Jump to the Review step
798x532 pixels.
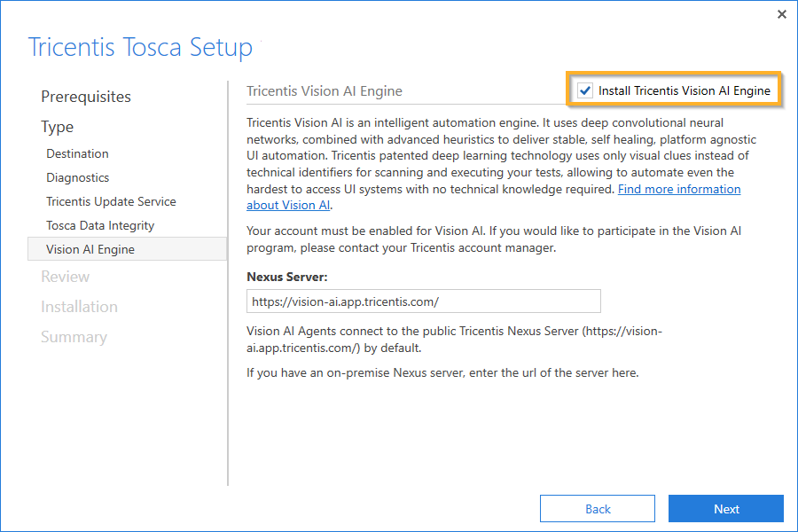(x=65, y=277)
